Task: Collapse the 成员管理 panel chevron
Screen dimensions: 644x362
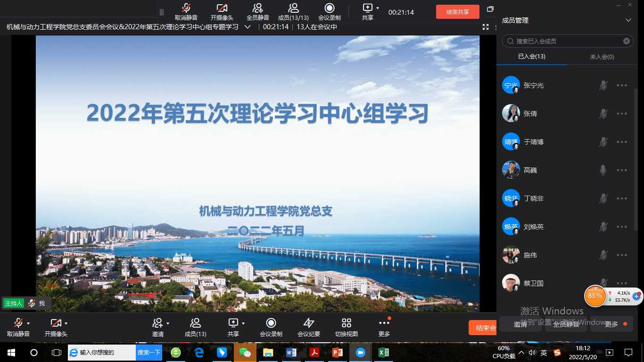Action: click(628, 20)
